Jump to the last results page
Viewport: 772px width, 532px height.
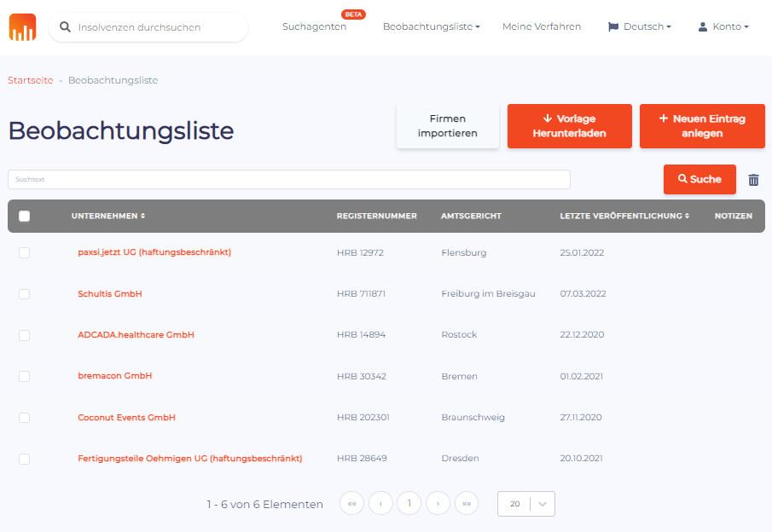(467, 504)
